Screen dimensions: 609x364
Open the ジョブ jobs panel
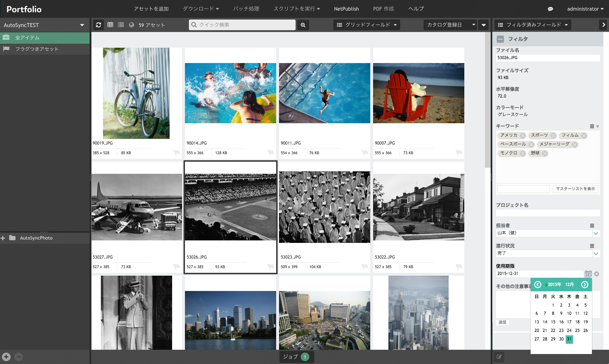pos(296,357)
